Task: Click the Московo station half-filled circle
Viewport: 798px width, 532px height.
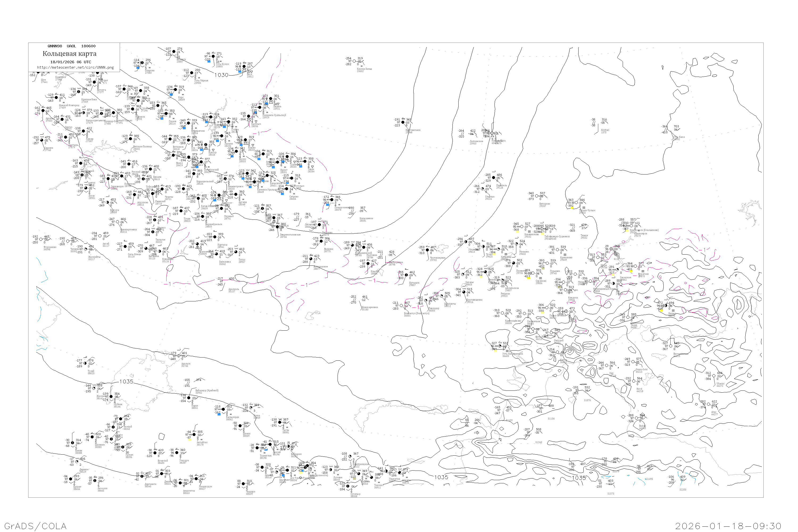Action: pyautogui.click(x=516, y=244)
